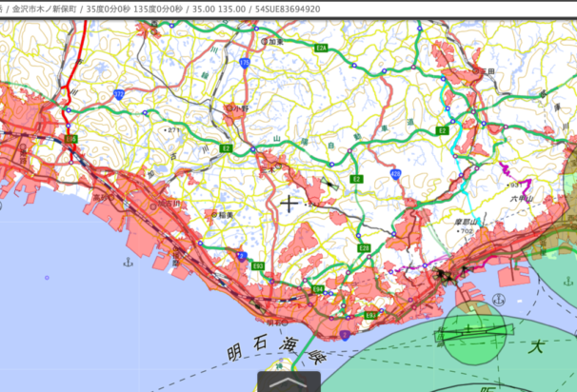
Task: Click the center crosshair marker on the map
Action: [289, 204]
